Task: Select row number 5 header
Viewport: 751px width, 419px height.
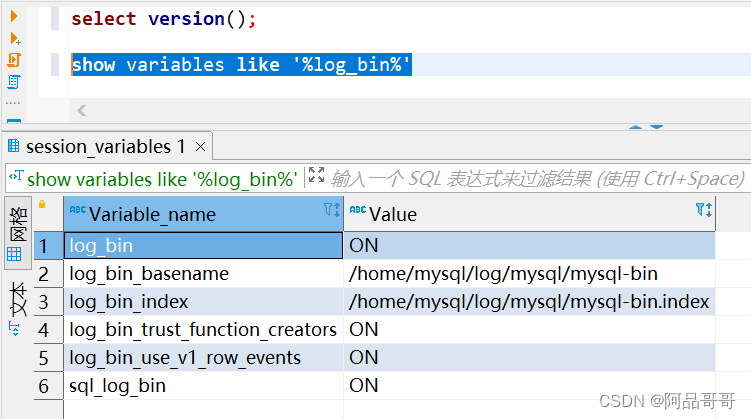Action: [48, 358]
